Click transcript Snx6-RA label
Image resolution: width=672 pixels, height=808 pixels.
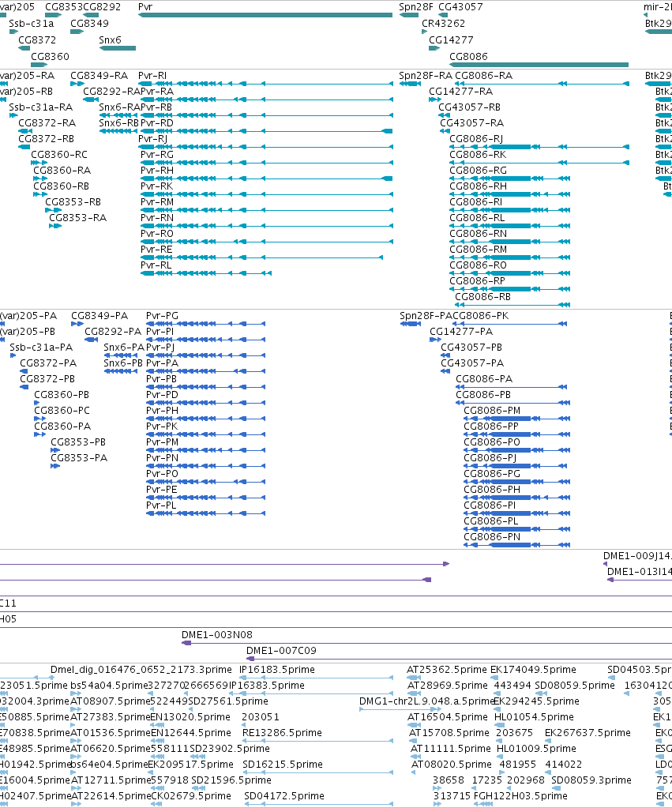[119, 107]
